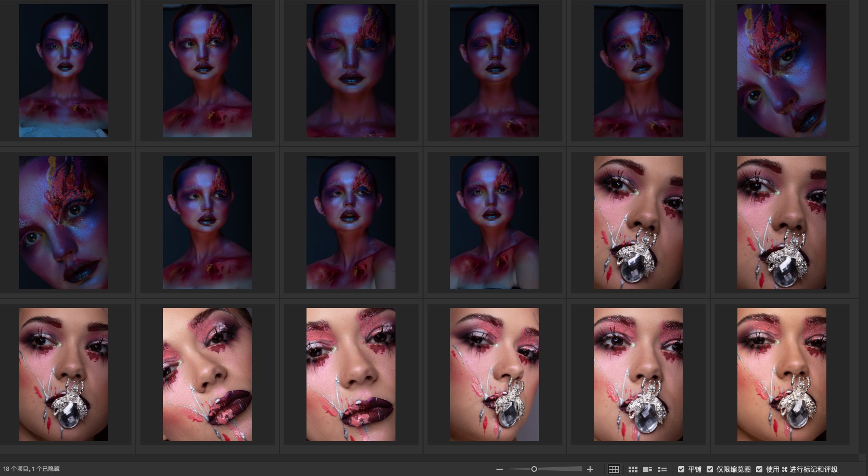The height and width of the screenshot is (476, 868).
Task: Click the minus icon to shrink thumbnails
Action: pyautogui.click(x=500, y=469)
